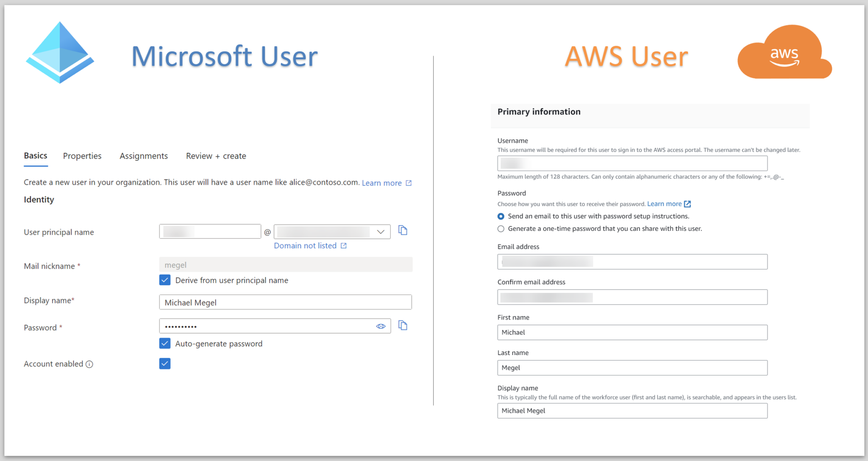Click the Account enabled info icon

[89, 364]
